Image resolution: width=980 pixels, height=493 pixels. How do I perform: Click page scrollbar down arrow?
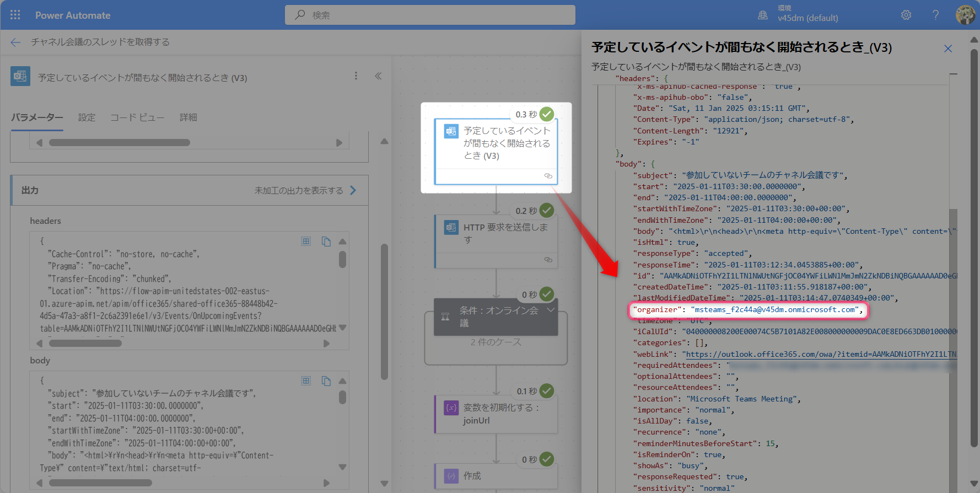click(x=974, y=484)
